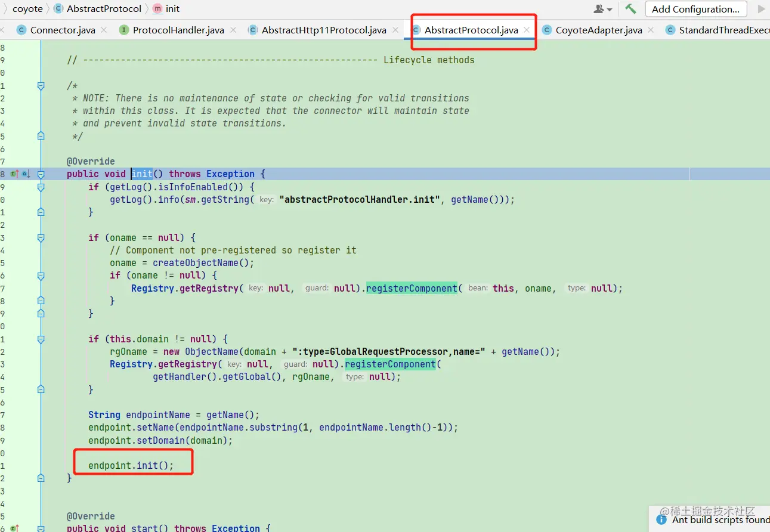Click the Build project hammer icon
770x532 pixels.
point(630,9)
